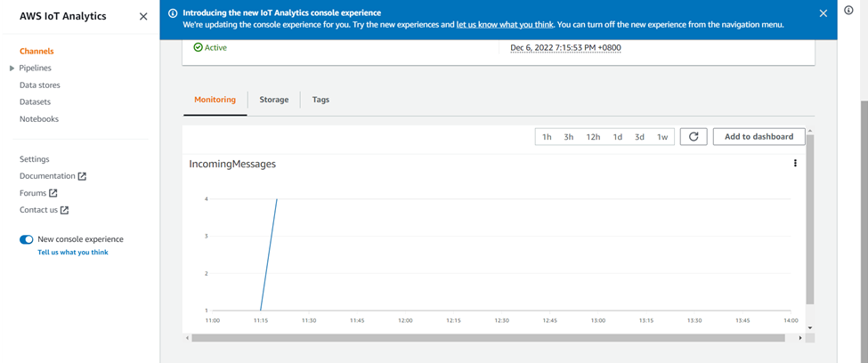Set chart time range to 1h
868x363 pixels.
[x=547, y=137]
